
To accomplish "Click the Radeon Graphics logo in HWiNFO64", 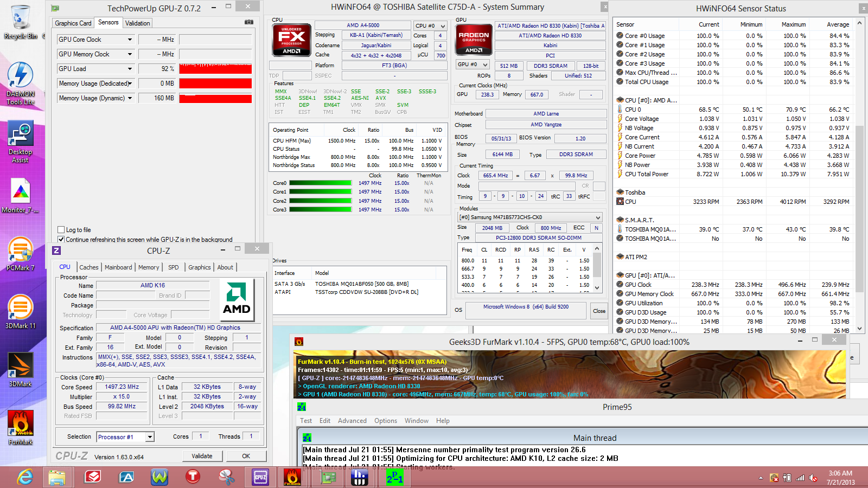I will pos(474,39).
